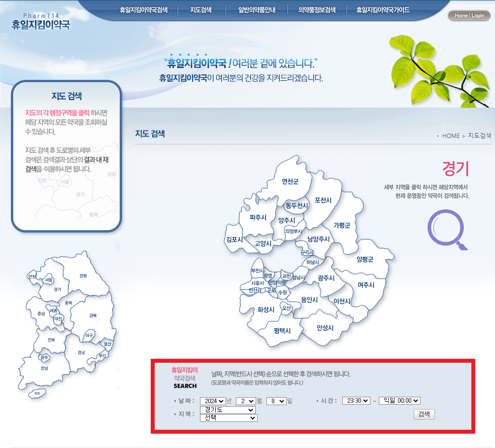Open the year dropdown showing 2024

(213, 401)
